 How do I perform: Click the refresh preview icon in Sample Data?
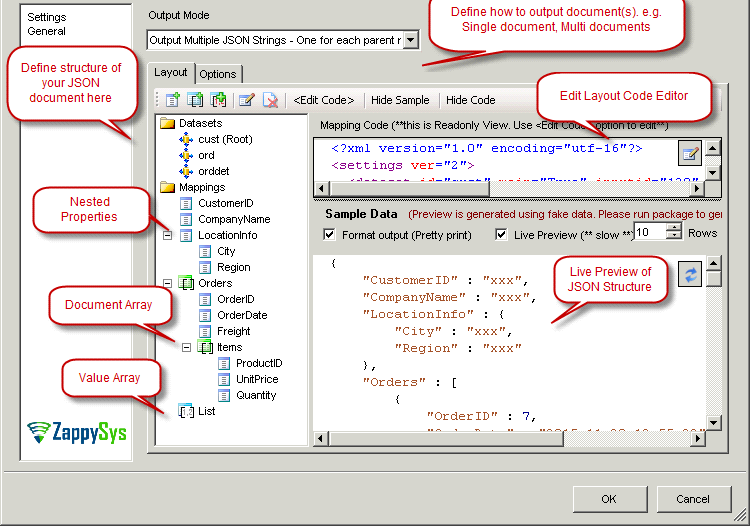point(690,274)
